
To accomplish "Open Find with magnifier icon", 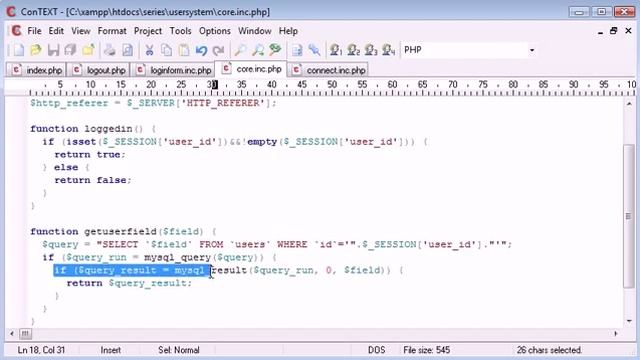I will [240, 50].
